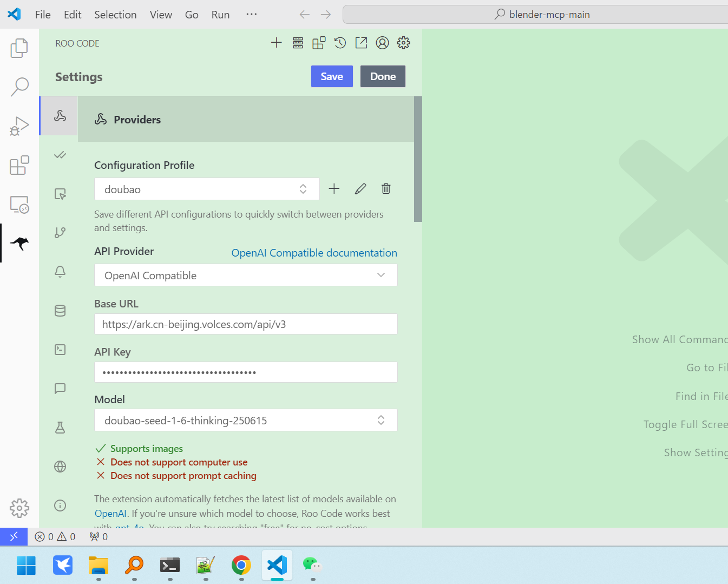Open the Search view in activity bar
The width and height of the screenshot is (728, 584).
click(19, 87)
